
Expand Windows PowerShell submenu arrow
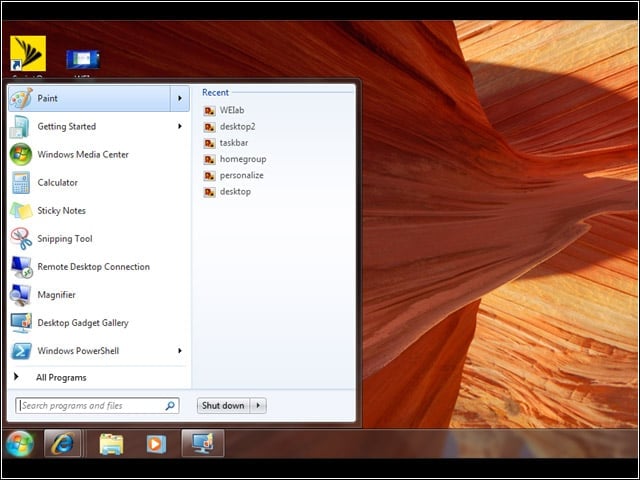[180, 351]
